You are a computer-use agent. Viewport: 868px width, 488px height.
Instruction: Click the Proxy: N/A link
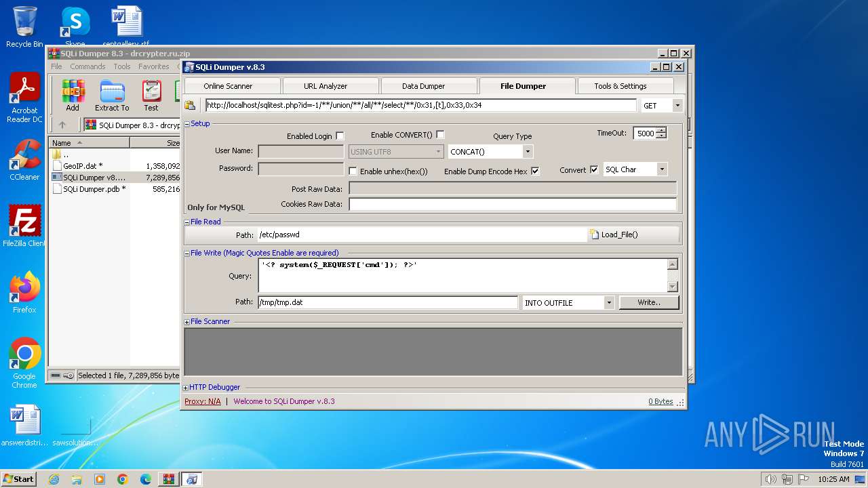coord(203,401)
